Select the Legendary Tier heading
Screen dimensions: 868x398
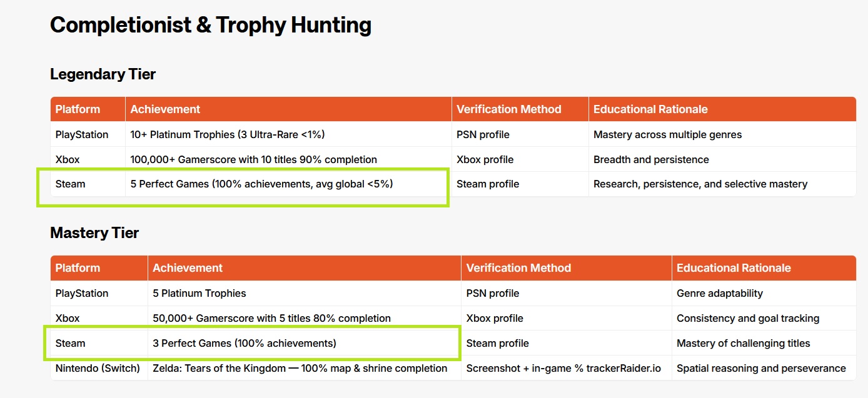(103, 74)
